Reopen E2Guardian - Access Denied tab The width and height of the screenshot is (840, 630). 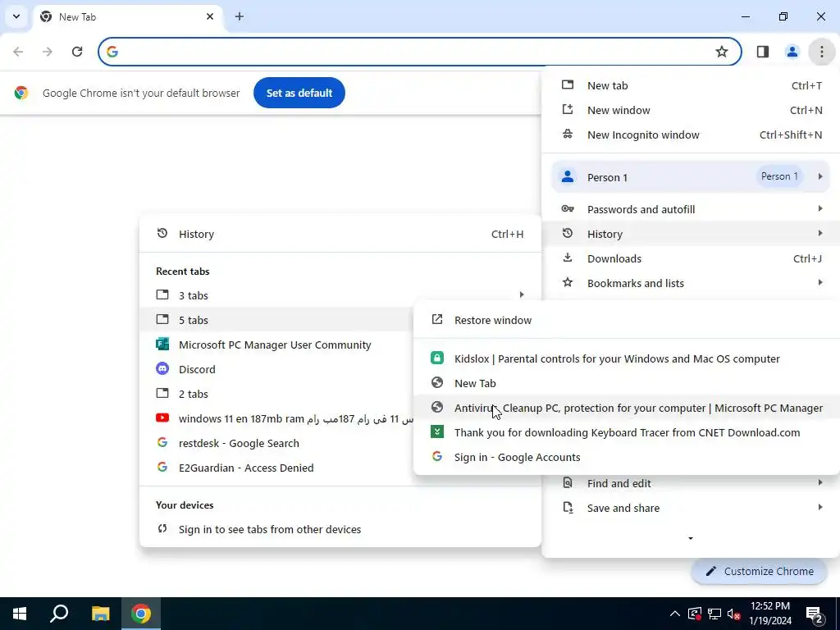tap(276, 468)
